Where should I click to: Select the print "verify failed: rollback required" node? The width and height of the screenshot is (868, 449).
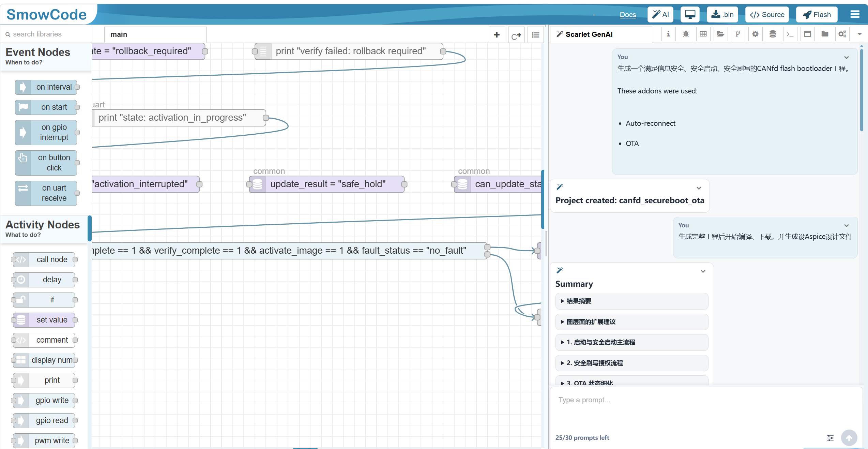(x=349, y=51)
